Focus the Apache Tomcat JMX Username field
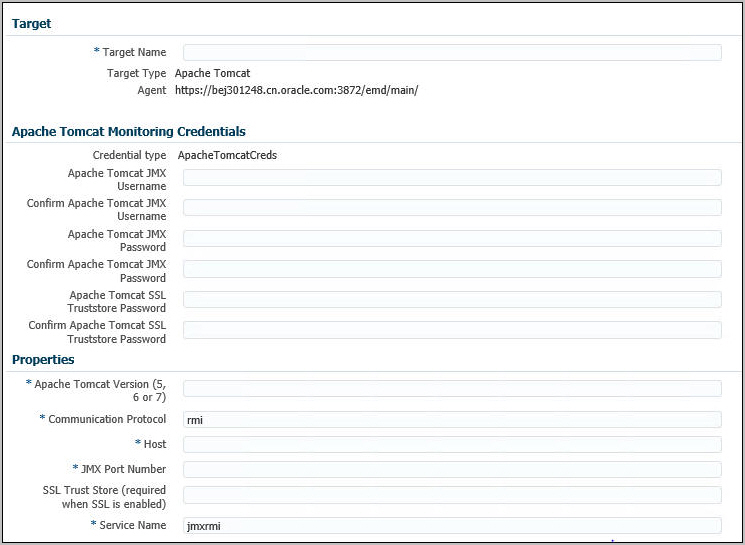The height and width of the screenshot is (545, 745). [x=452, y=177]
